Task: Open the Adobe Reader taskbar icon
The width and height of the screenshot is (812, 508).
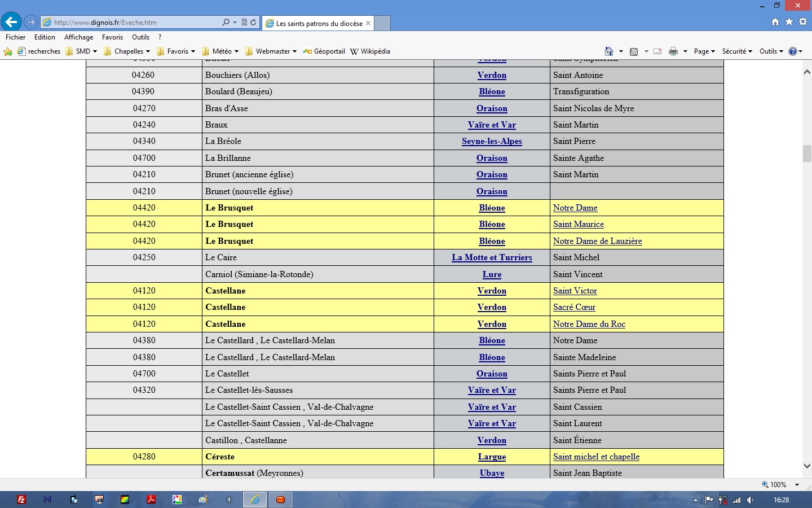Action: coord(151,500)
